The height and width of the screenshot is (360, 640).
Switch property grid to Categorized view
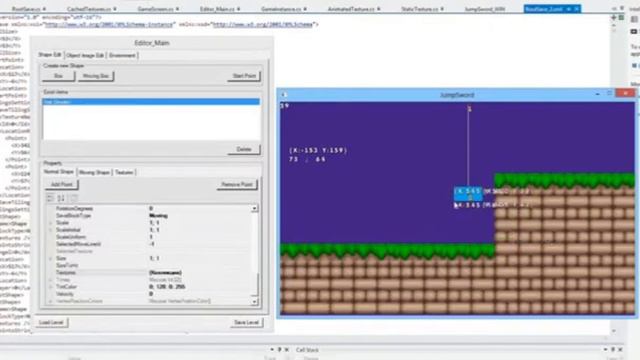50,198
